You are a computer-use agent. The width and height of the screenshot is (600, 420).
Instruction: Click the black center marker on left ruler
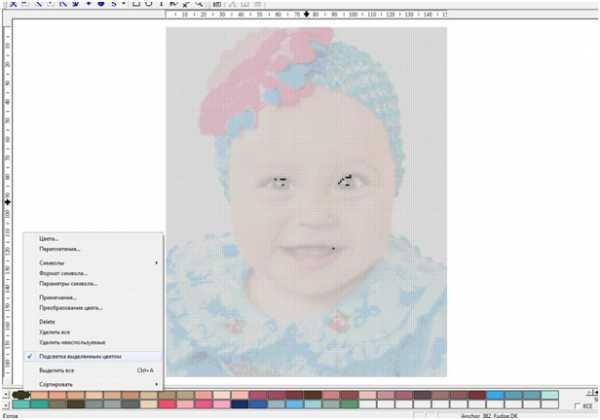click(x=7, y=201)
